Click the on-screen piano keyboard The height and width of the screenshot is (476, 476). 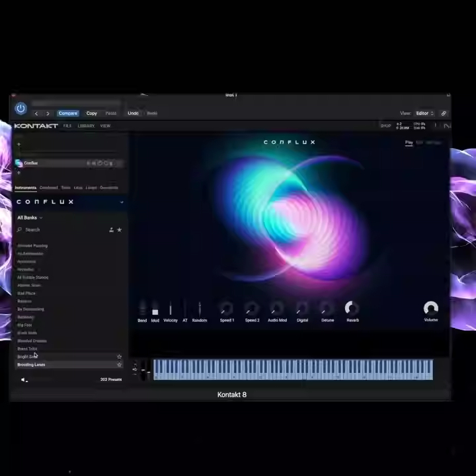coord(293,370)
